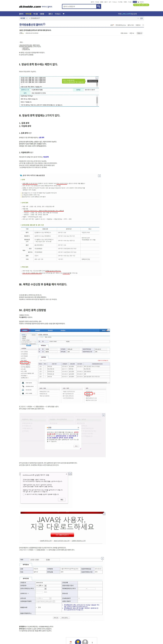Upvote the post with the star button
Viewport: 163px width, 644px height.
(78, 642)
